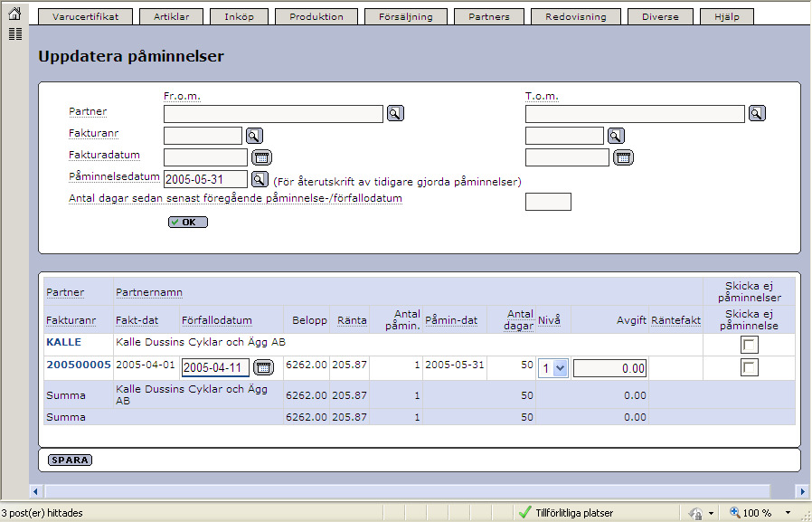The width and height of the screenshot is (812, 522).
Task: Open the Hjälp menu tab
Action: (727, 16)
